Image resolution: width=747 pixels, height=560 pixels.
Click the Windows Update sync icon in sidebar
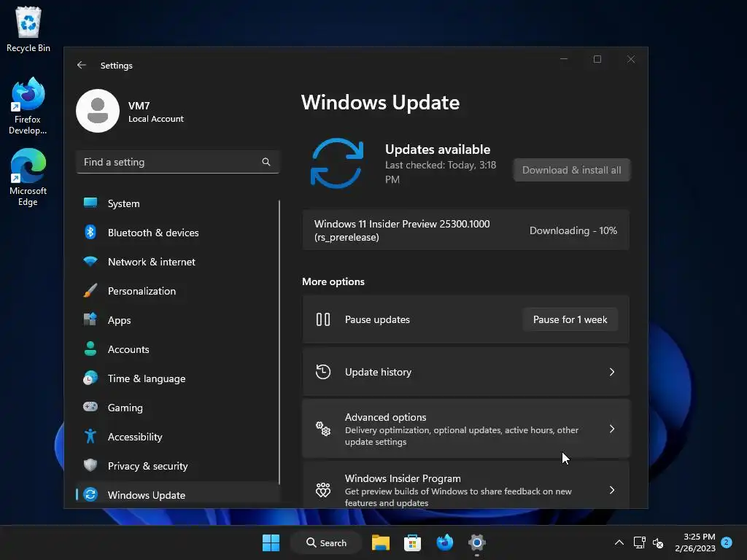90,495
